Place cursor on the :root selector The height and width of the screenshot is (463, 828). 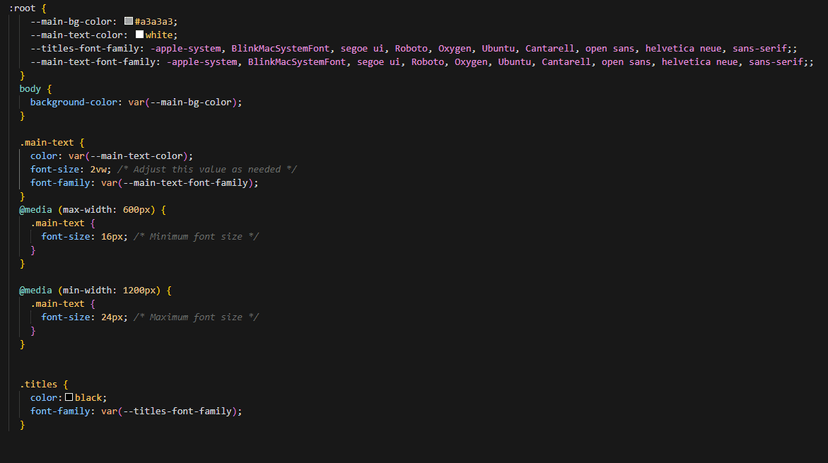(25, 7)
